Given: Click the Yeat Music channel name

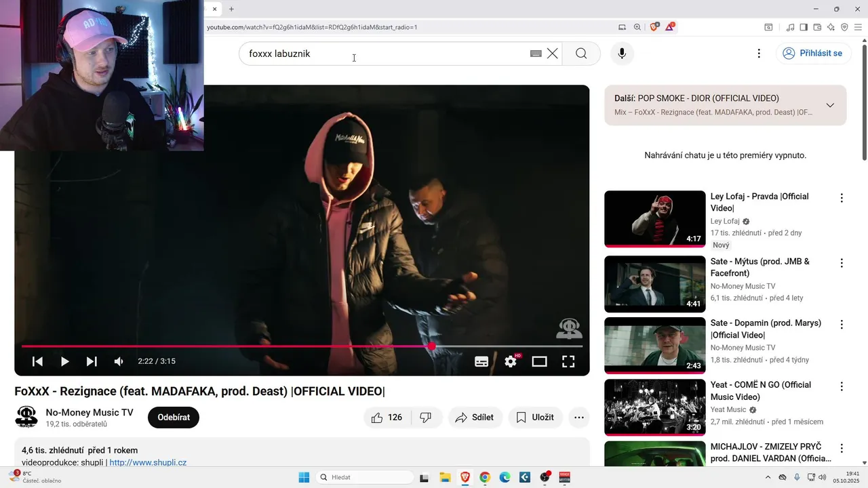Looking at the screenshot, I should (x=728, y=409).
